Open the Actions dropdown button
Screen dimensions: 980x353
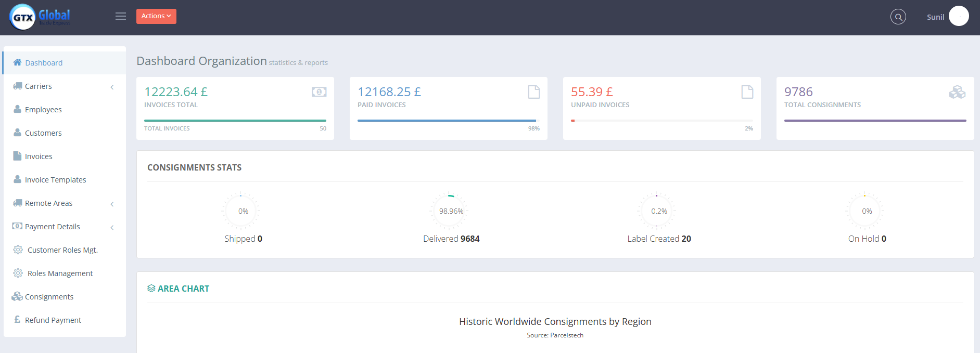coord(156,16)
